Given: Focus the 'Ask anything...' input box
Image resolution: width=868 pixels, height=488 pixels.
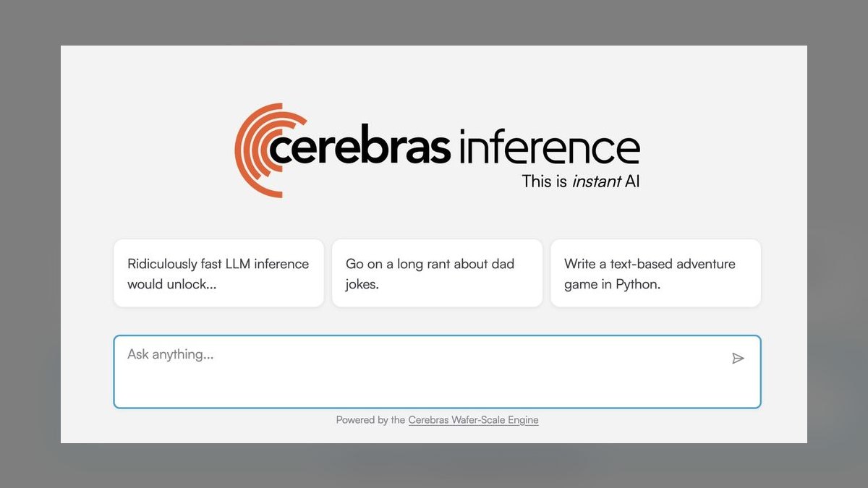Looking at the screenshot, I should [x=437, y=372].
